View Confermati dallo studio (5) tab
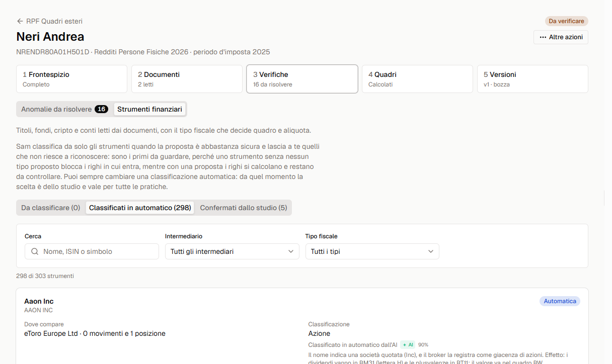This screenshot has width=612, height=364. coord(244,208)
